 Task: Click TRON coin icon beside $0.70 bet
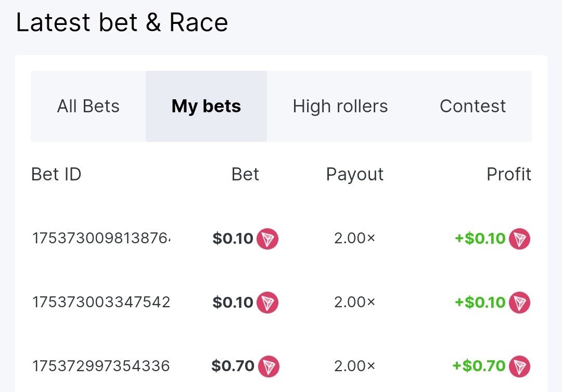[269, 366]
